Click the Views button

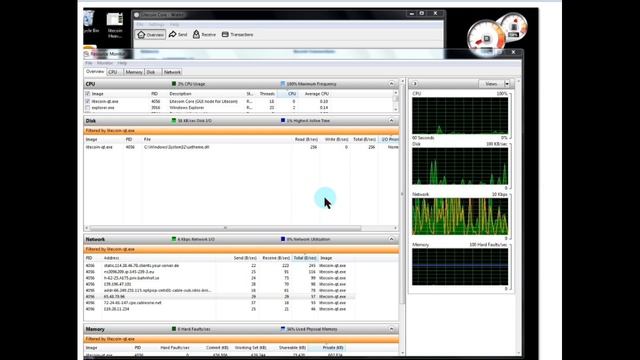tap(491, 84)
